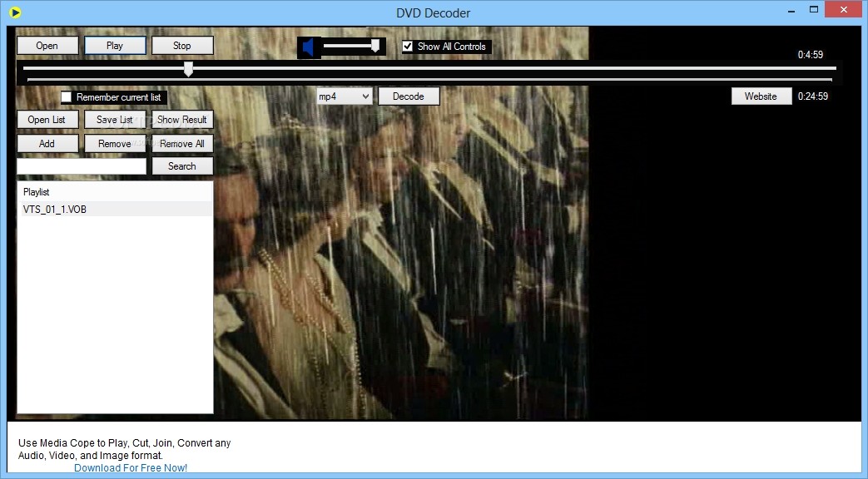The image size is (868, 479).
Task: Click Save List button
Action: pyautogui.click(x=115, y=120)
